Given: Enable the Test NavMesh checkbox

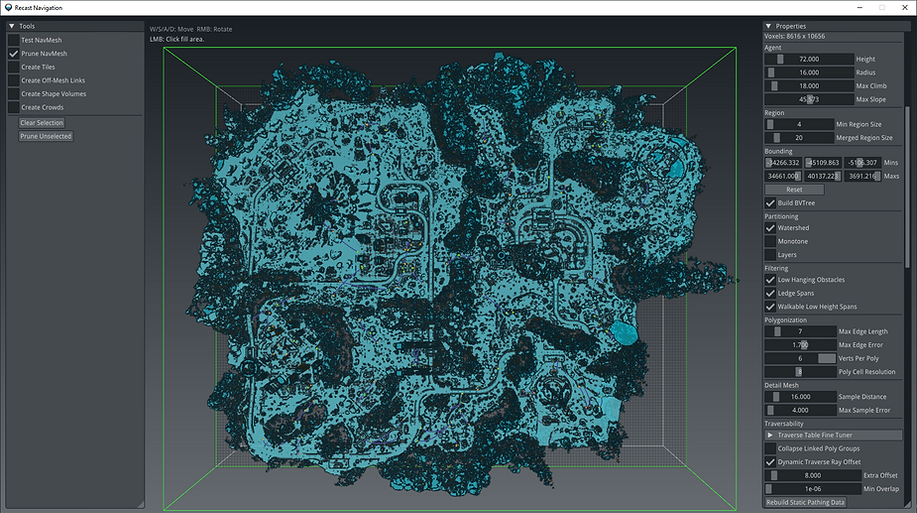Looking at the screenshot, I should 13,40.
